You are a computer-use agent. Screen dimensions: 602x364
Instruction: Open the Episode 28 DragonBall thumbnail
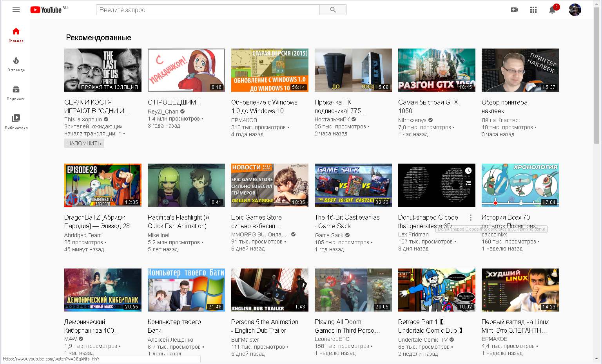[103, 185]
